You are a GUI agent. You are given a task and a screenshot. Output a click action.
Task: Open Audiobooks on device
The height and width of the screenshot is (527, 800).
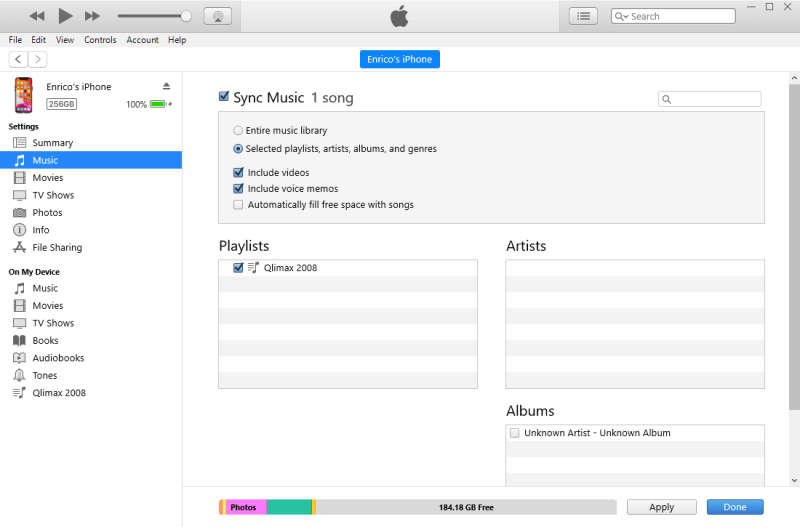click(91, 358)
